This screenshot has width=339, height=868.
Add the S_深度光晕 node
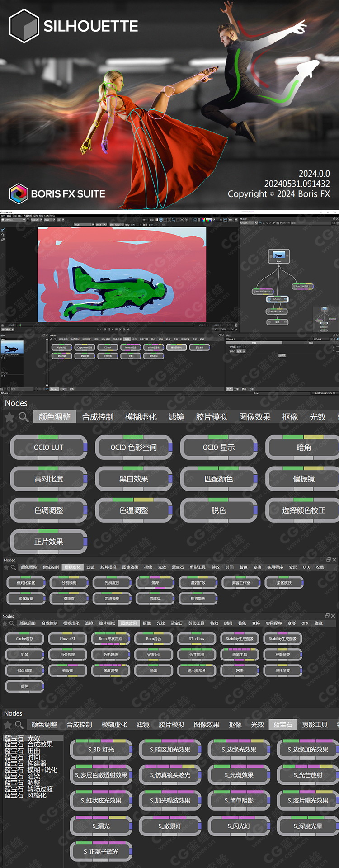pos(308,826)
